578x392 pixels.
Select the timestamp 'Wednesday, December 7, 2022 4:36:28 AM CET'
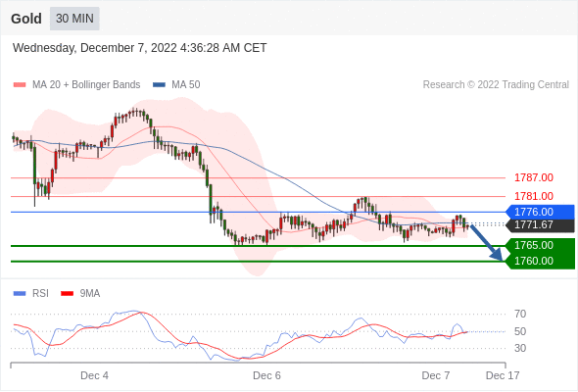(139, 48)
